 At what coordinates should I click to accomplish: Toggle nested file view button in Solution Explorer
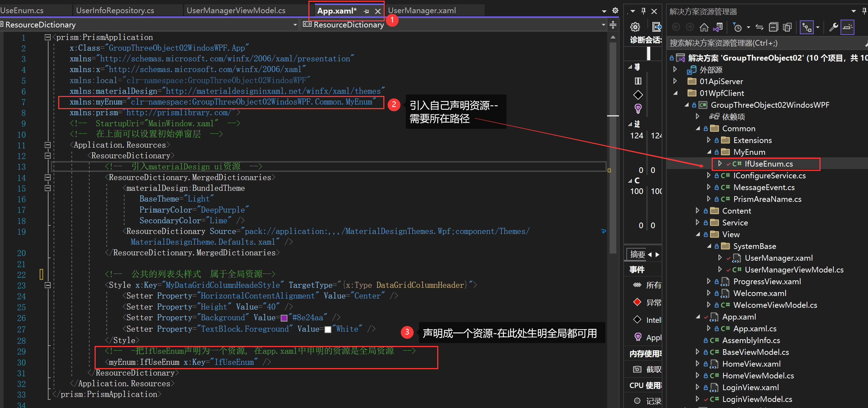[x=807, y=27]
